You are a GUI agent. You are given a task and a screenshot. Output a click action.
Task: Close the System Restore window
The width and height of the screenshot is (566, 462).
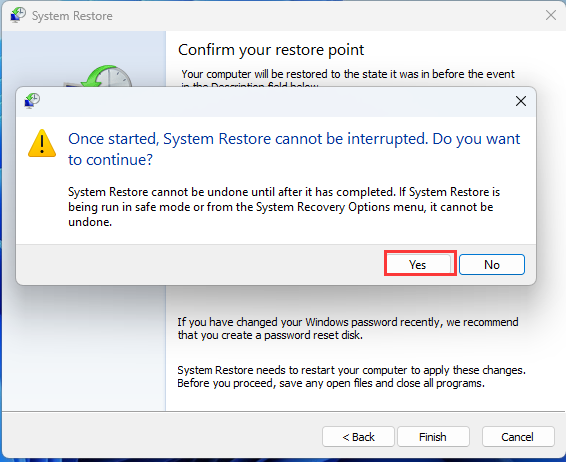(551, 15)
